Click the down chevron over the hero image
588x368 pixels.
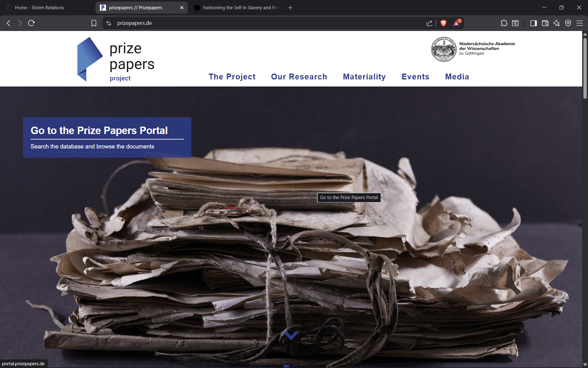coord(291,335)
